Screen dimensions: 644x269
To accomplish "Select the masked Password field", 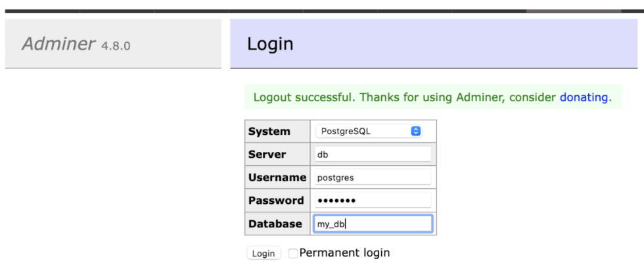I will (373, 200).
